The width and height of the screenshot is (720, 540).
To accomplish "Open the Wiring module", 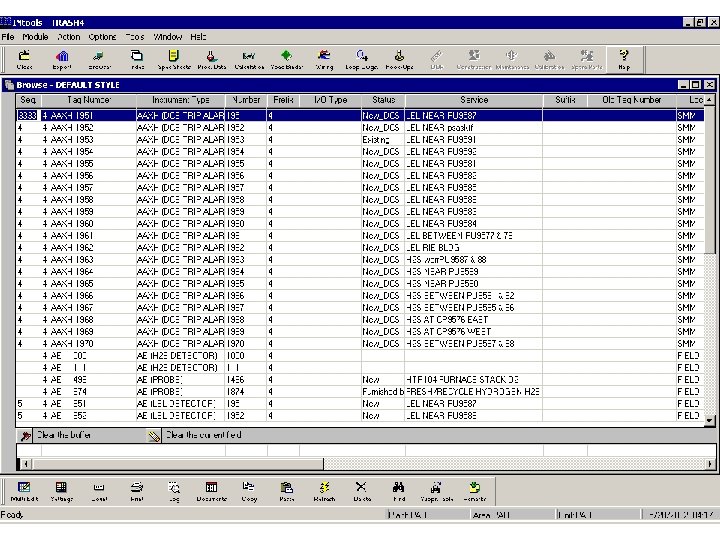I will (x=324, y=60).
